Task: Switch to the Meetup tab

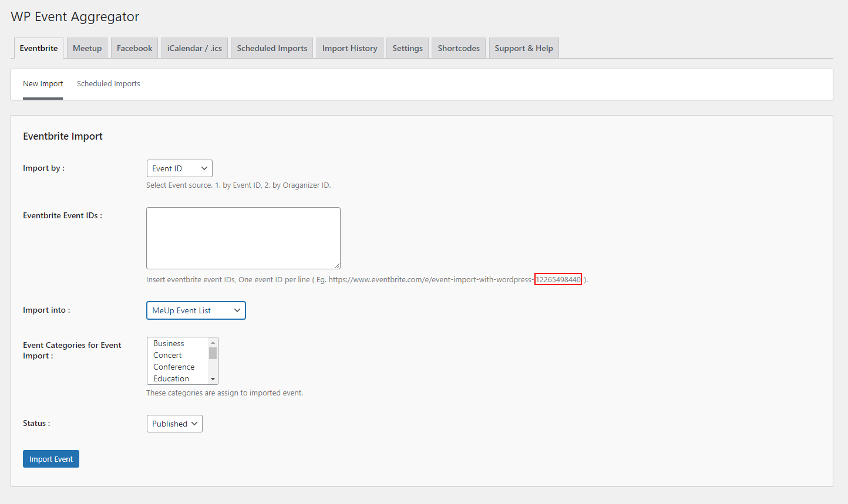Action: pyautogui.click(x=87, y=48)
